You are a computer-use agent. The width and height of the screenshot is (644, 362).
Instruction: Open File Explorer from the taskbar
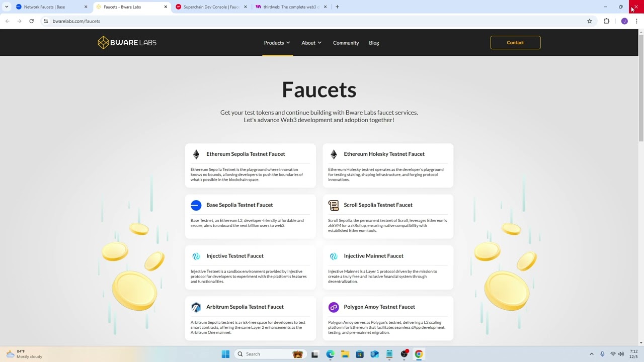pyautogui.click(x=345, y=354)
